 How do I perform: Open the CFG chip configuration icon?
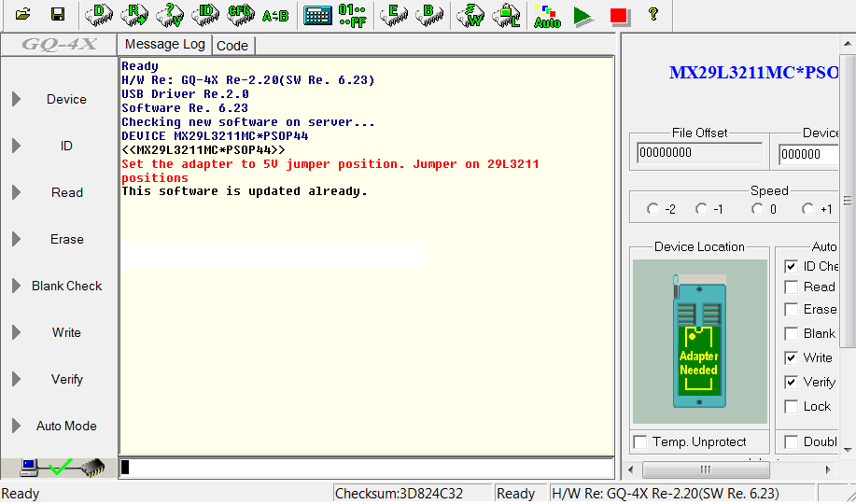[x=241, y=15]
